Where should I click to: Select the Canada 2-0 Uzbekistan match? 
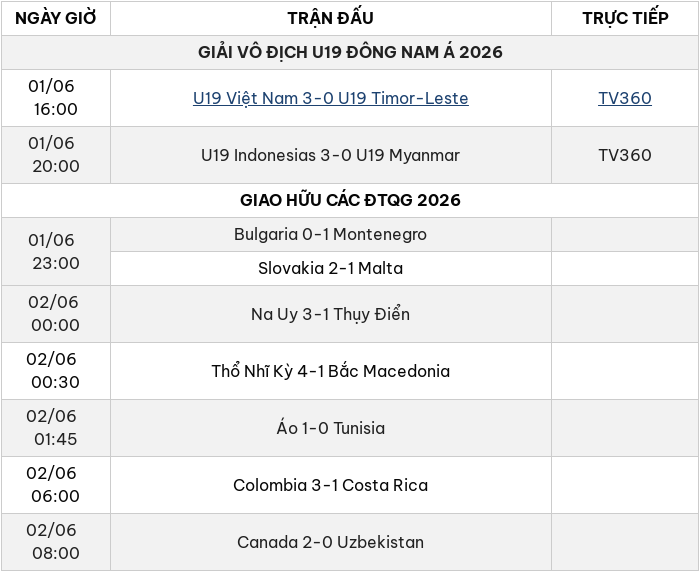coord(330,542)
